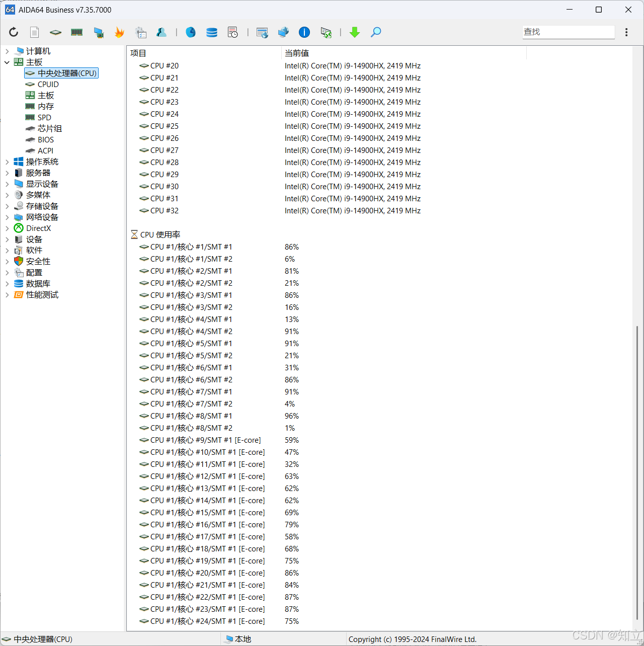The height and width of the screenshot is (646, 644).
Task: Expand the 操作系统 tree node
Action: (x=7, y=162)
